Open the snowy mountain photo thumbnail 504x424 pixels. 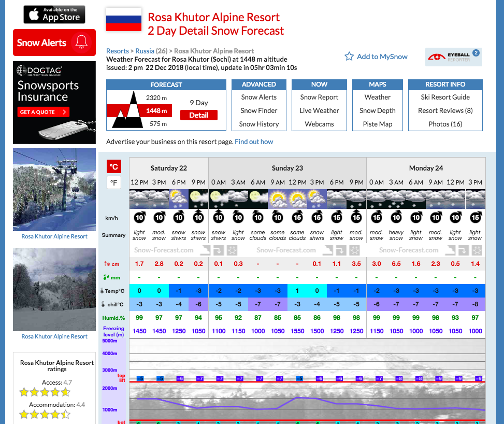[x=54, y=290]
